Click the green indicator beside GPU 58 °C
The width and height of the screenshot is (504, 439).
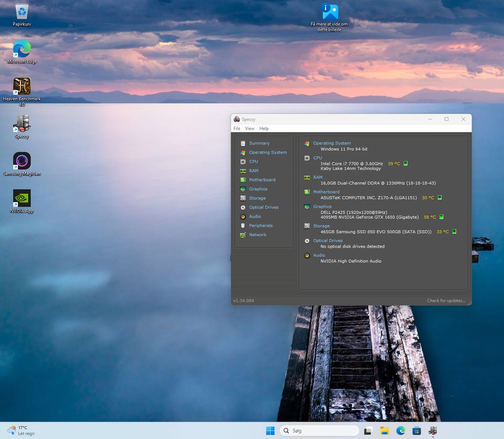pyautogui.click(x=442, y=217)
